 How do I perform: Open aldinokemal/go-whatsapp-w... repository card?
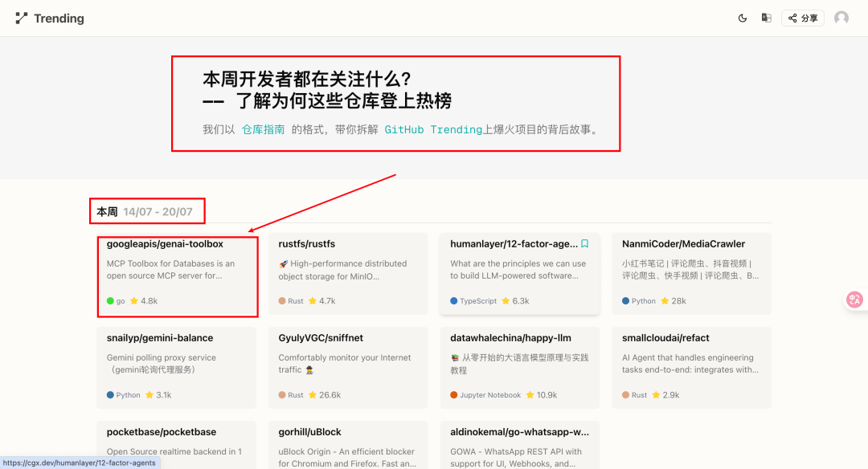[520, 445]
